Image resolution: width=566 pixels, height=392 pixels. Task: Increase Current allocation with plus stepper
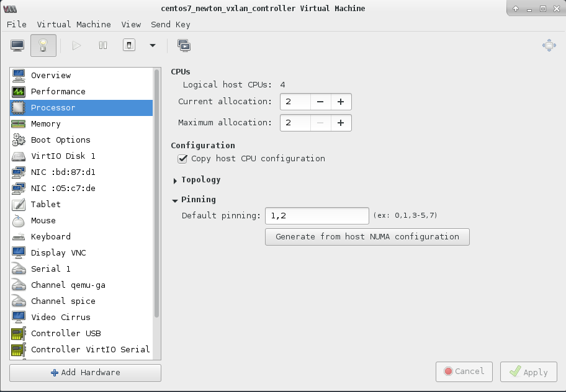[x=340, y=101]
